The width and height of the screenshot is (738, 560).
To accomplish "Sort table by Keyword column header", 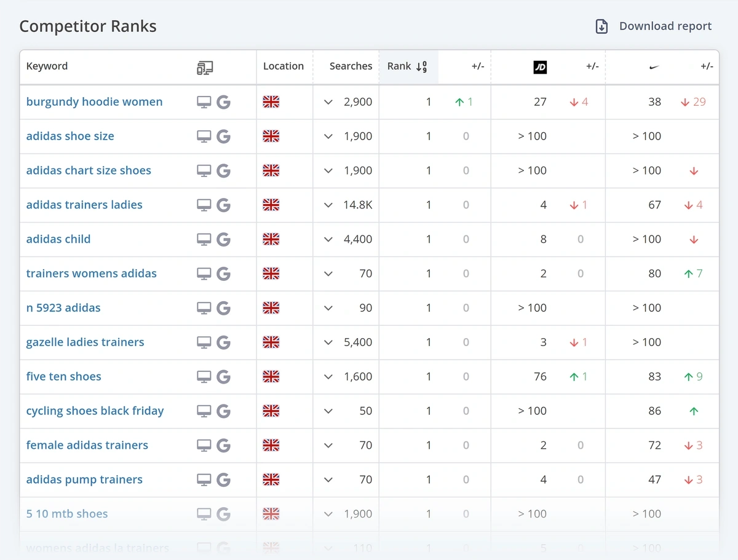I will 47,66.
